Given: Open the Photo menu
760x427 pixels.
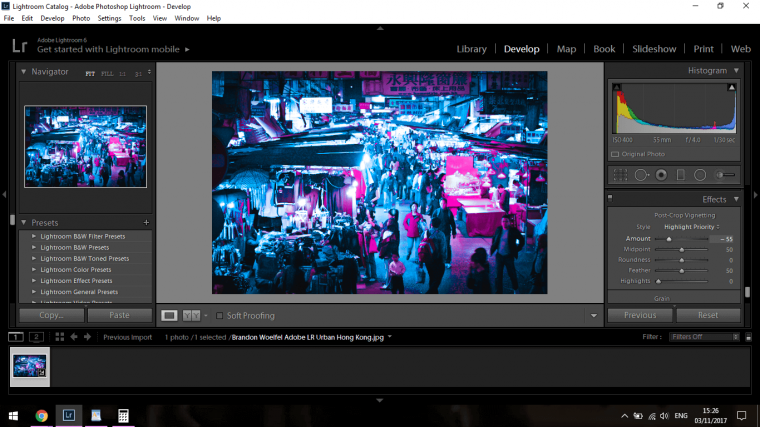Looking at the screenshot, I should (81, 18).
